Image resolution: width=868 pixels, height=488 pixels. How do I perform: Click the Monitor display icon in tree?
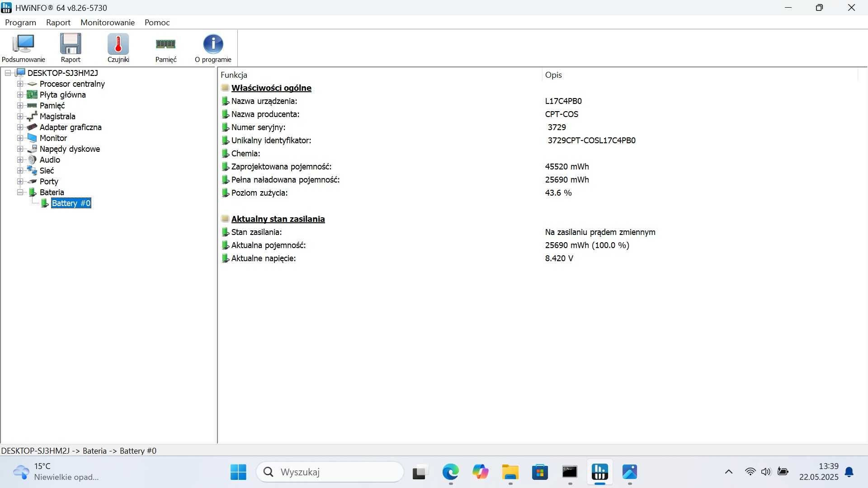coord(32,138)
